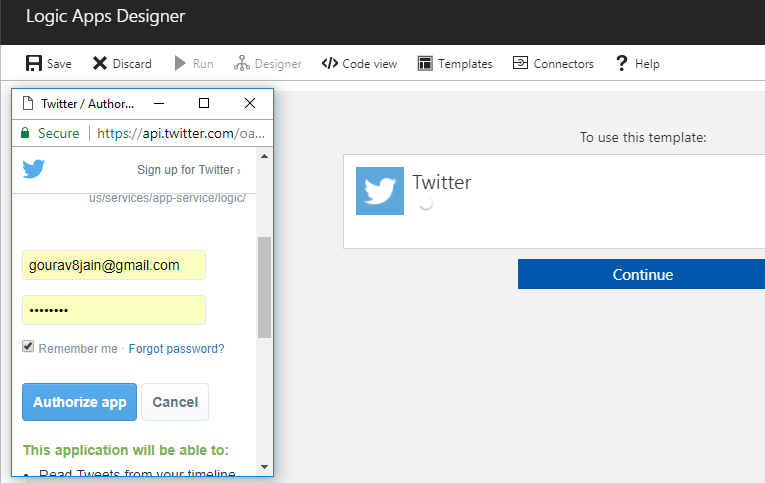This screenshot has width=765, height=483.
Task: Click the Authorize app button
Action: (80, 402)
